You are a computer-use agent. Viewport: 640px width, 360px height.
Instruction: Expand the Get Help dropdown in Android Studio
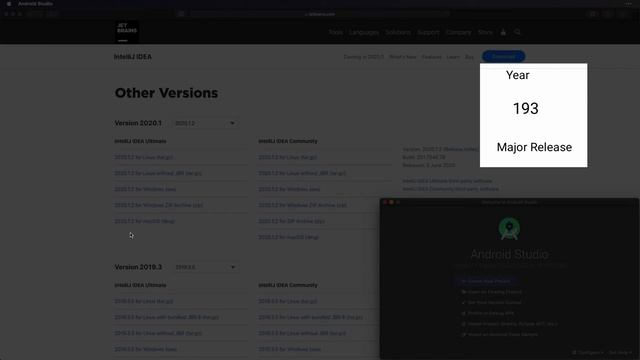click(x=620, y=352)
